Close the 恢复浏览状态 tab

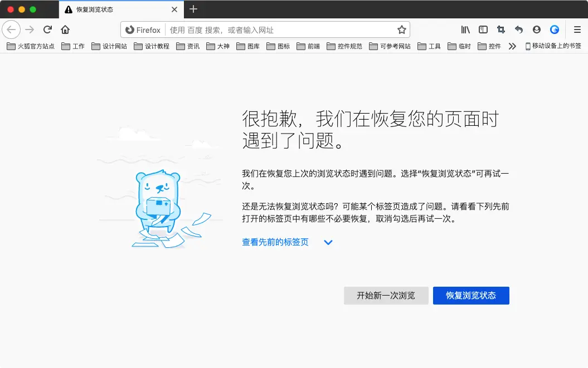[174, 9]
